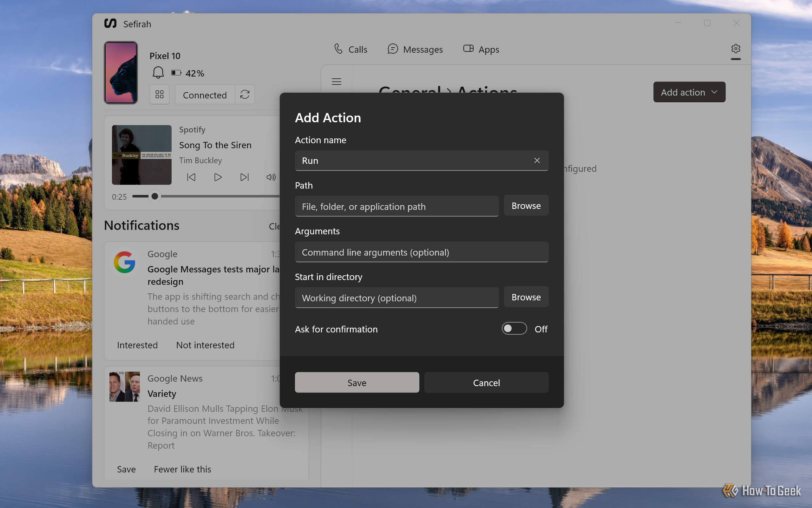Save the new action

(357, 382)
